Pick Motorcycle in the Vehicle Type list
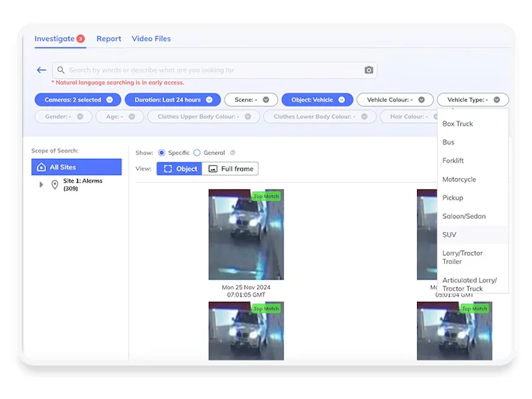Viewport: 532px width, 399px height. pyautogui.click(x=459, y=180)
